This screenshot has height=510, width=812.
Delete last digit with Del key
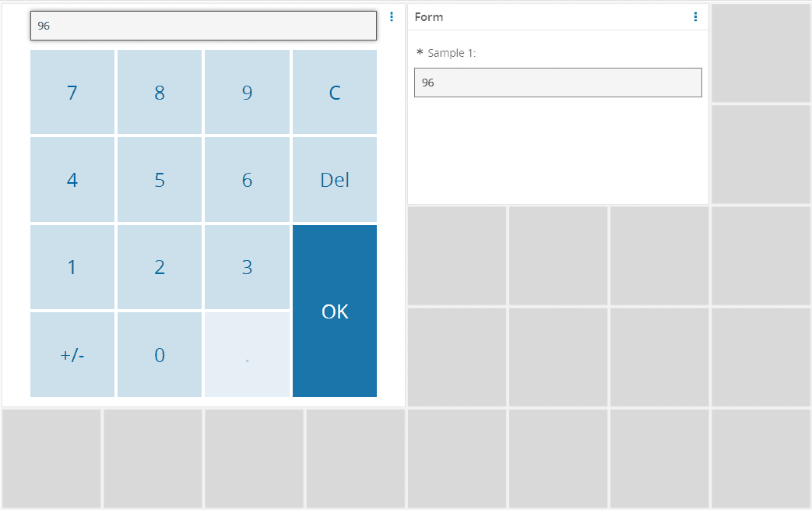[335, 180]
